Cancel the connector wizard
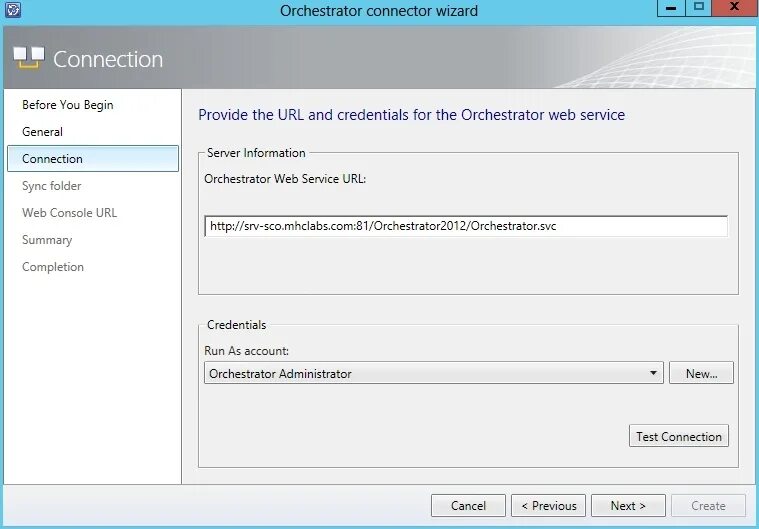 click(468, 506)
